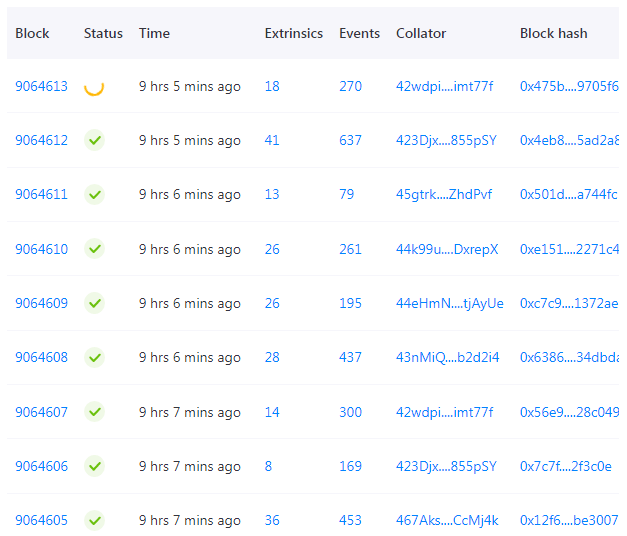Open block 9064612
The image size is (627, 536).
[41, 140]
